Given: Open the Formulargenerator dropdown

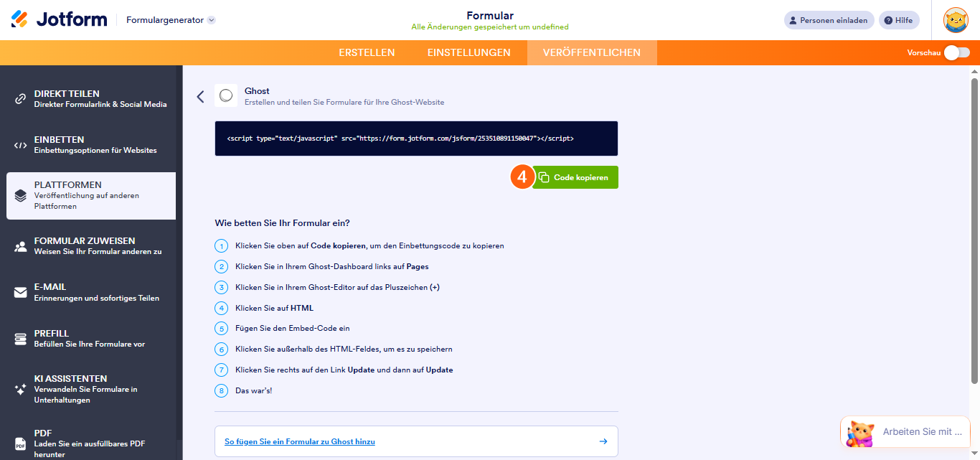Looking at the screenshot, I should click(x=171, y=20).
